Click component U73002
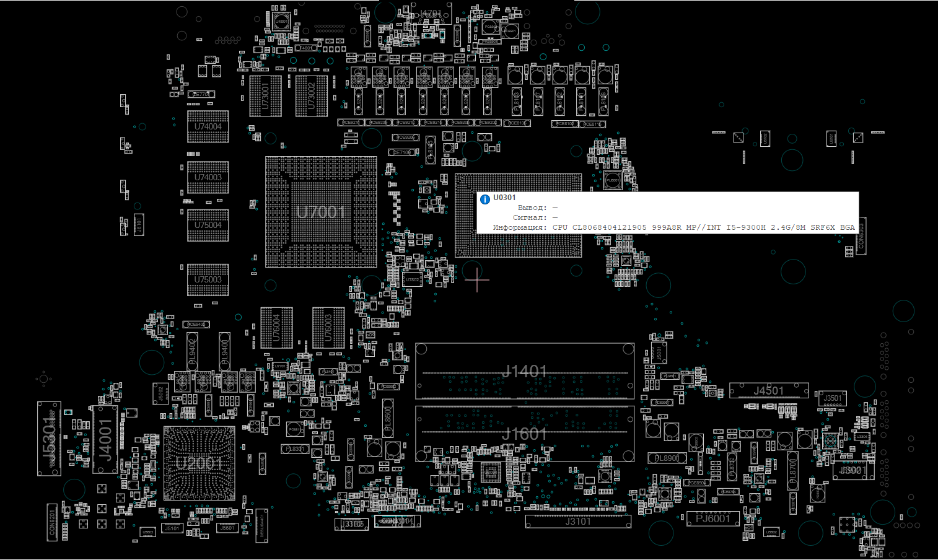This screenshot has width=938, height=560. point(312,96)
